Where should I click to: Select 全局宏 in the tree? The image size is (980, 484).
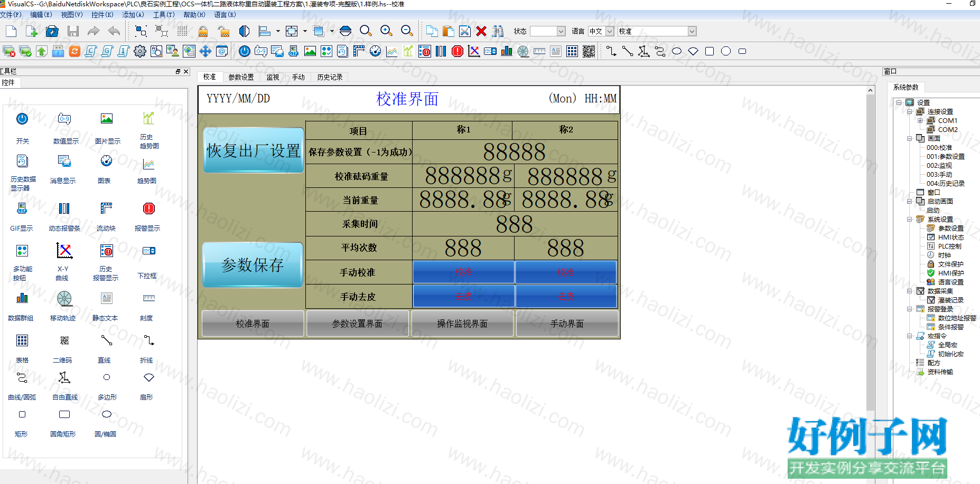point(947,345)
